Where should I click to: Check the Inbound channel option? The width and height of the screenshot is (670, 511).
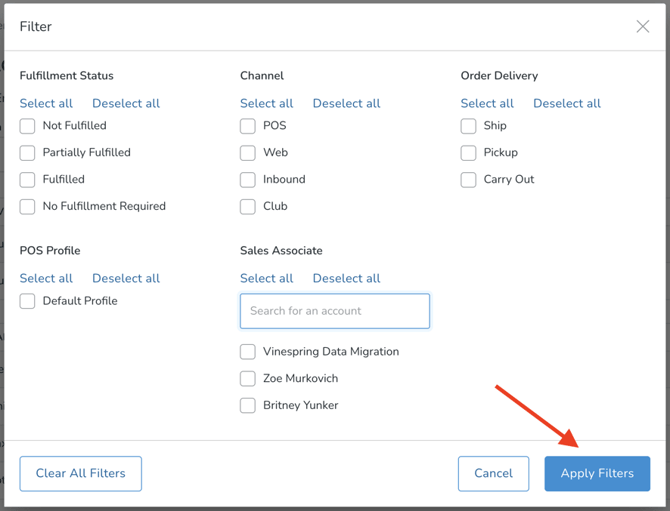point(248,180)
